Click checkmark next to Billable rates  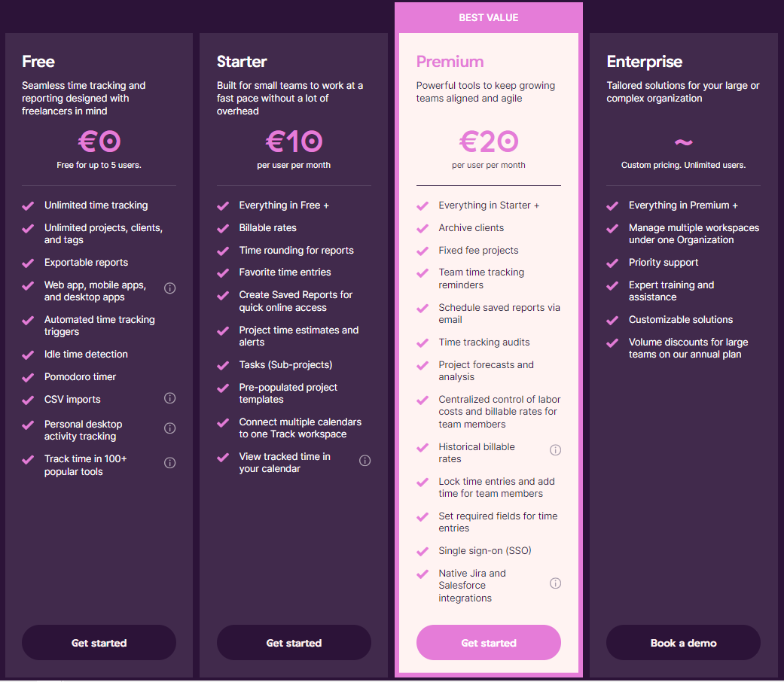pos(223,228)
